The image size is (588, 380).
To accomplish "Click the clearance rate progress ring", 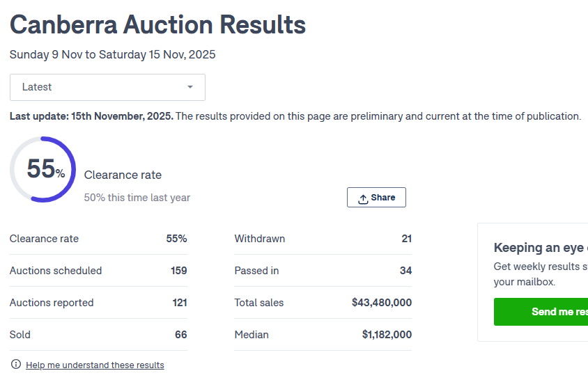I will (42, 170).
